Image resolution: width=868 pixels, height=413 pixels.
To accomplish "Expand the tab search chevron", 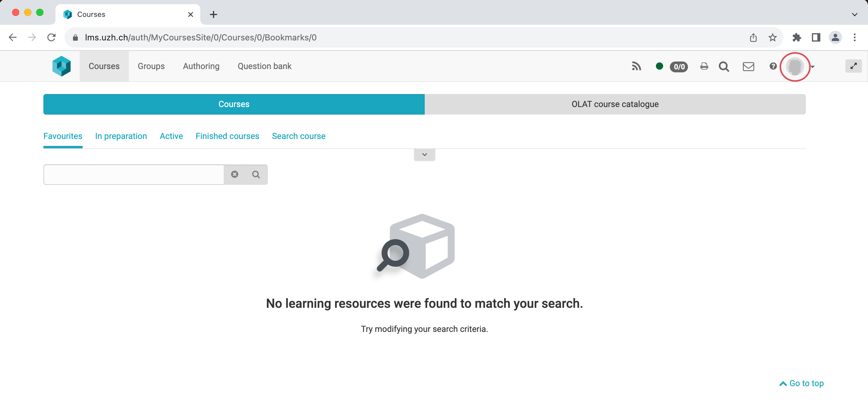I will tap(854, 14).
